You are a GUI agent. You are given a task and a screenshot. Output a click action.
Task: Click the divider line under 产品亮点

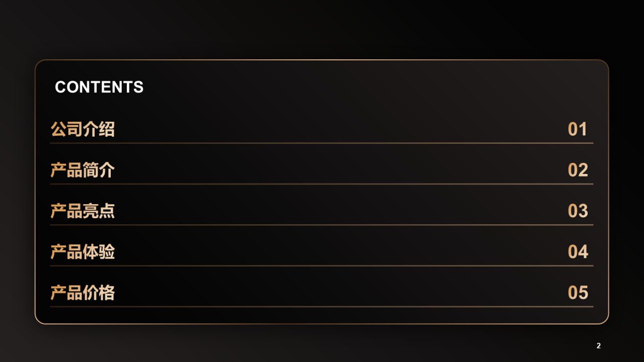point(321,225)
